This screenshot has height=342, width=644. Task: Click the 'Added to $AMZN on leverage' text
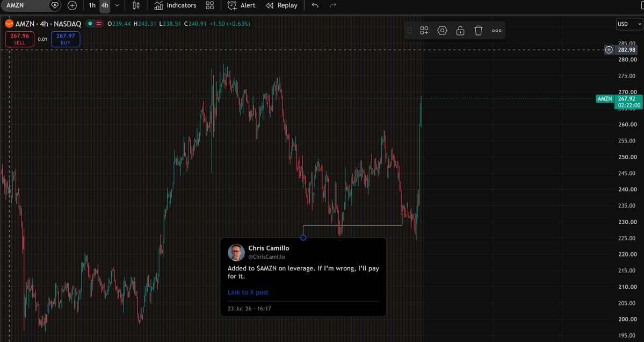303,272
